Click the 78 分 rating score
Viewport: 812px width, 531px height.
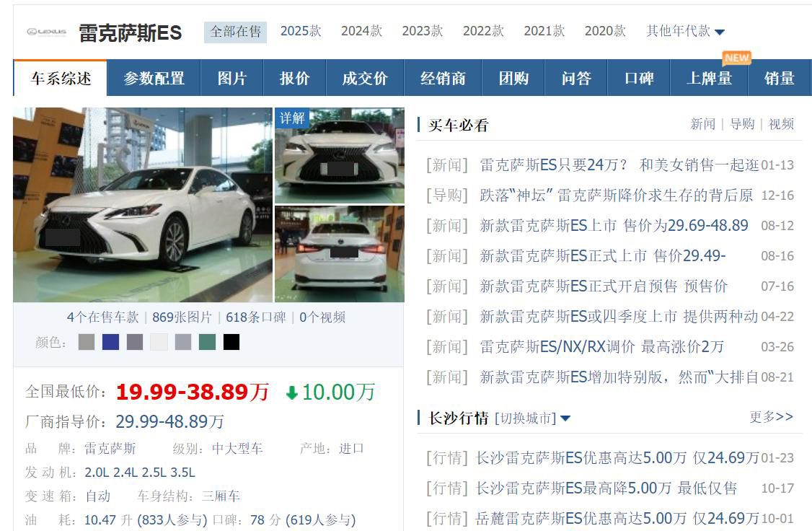pos(265,519)
